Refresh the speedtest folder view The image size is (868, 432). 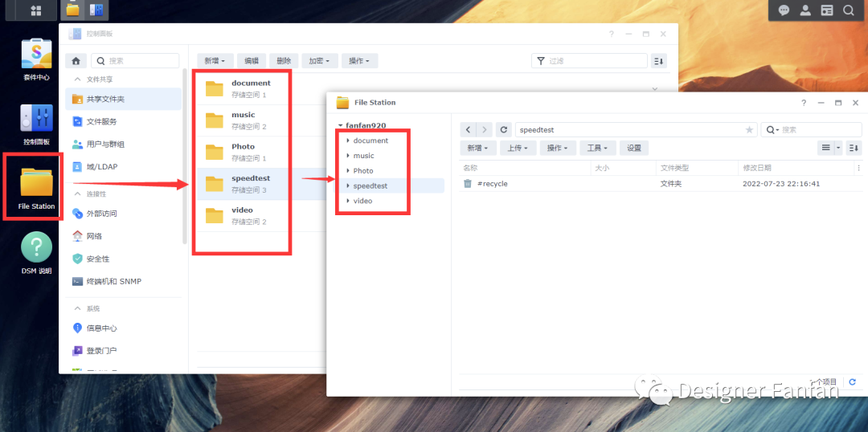503,129
